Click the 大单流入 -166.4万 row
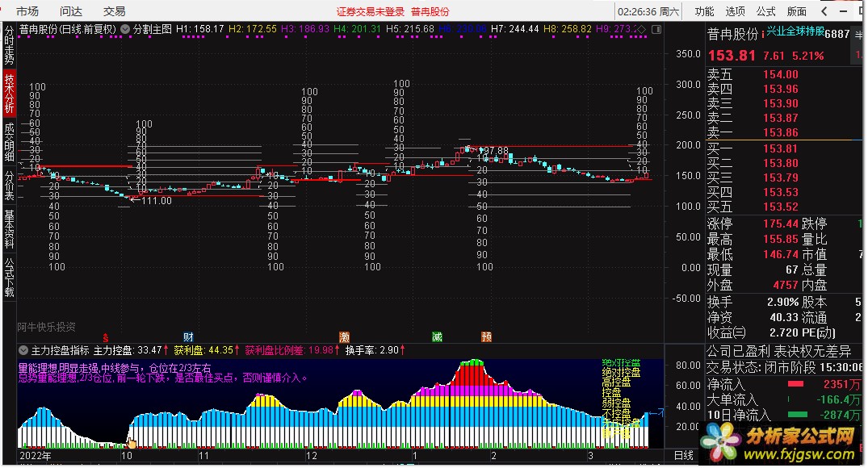This screenshot has width=868, height=468. tap(784, 399)
